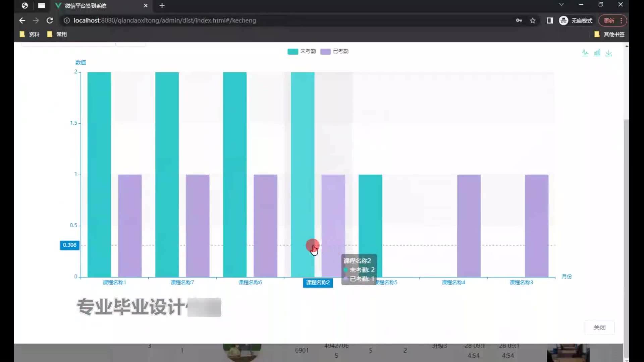
Task: Go back with the back arrow
Action: pos(22,20)
